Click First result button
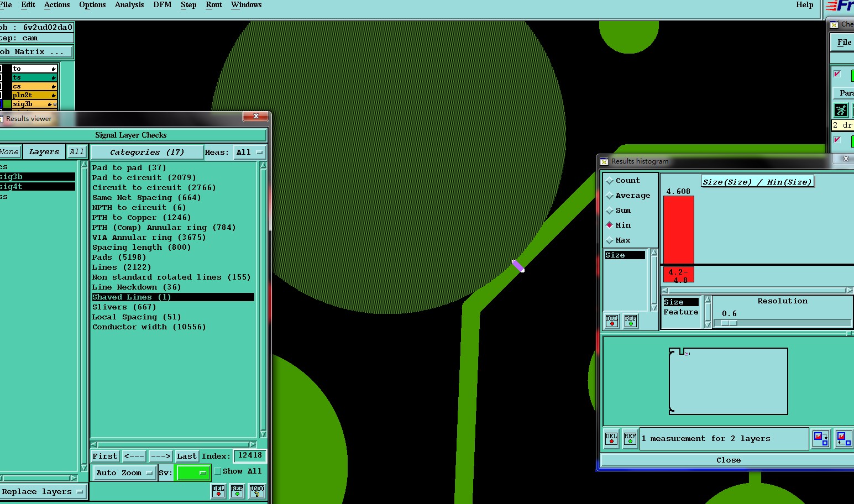The height and width of the screenshot is (504, 854). click(x=105, y=456)
